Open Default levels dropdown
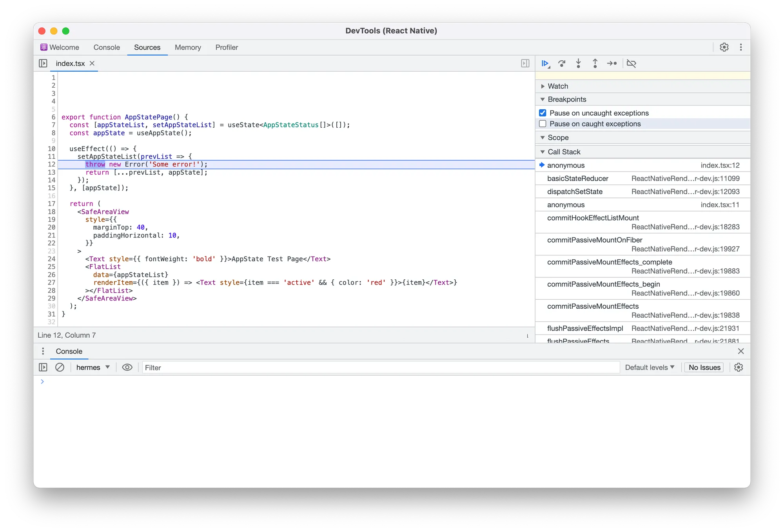Image resolution: width=784 pixels, height=532 pixels. 650,367
